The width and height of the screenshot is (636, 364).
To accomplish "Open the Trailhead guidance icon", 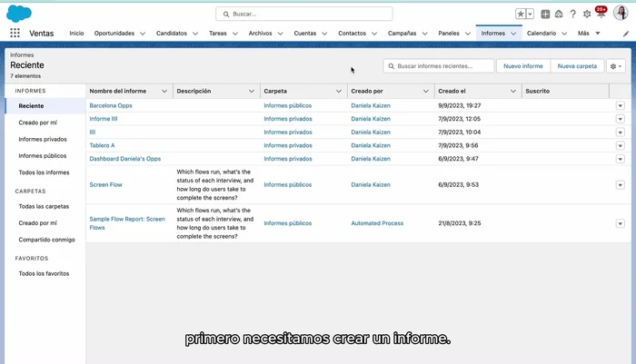I will 559,15.
